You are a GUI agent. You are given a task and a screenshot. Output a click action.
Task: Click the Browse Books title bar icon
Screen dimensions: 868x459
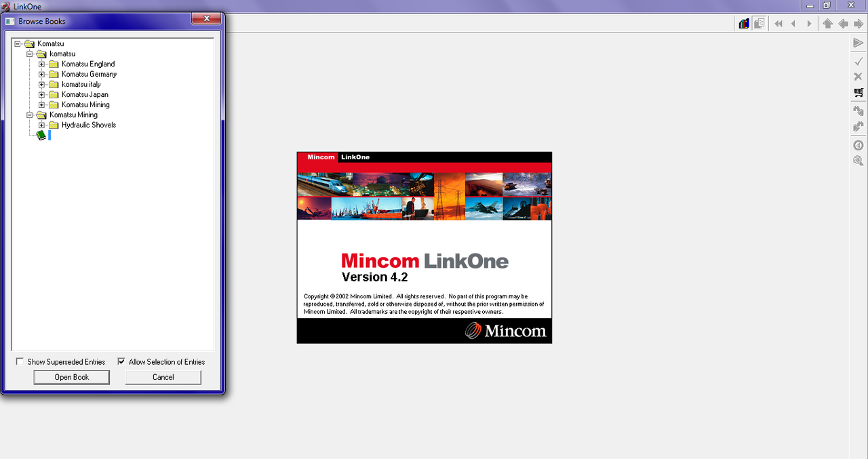9,21
